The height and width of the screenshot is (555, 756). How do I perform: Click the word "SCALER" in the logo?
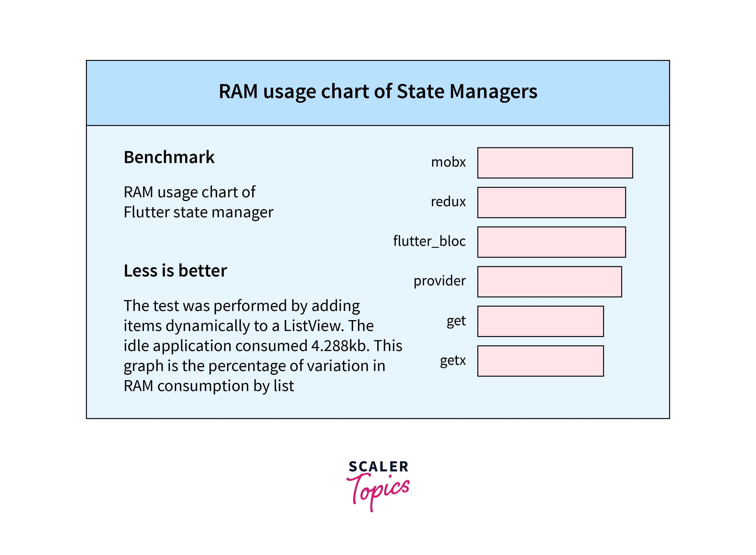(378, 467)
